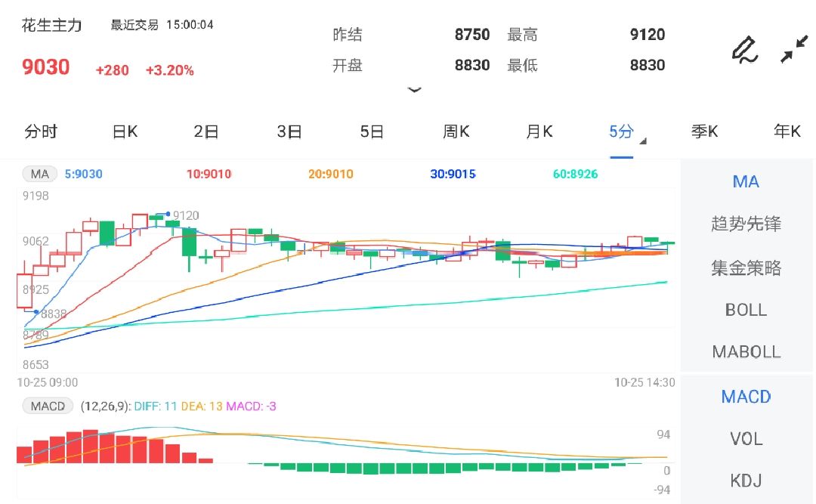Open the 季K tab

coord(705,131)
